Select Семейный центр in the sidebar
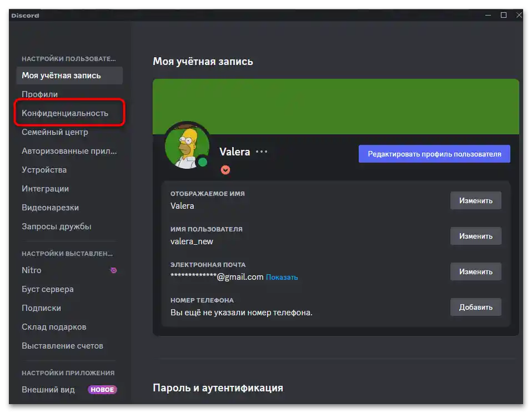 point(55,132)
